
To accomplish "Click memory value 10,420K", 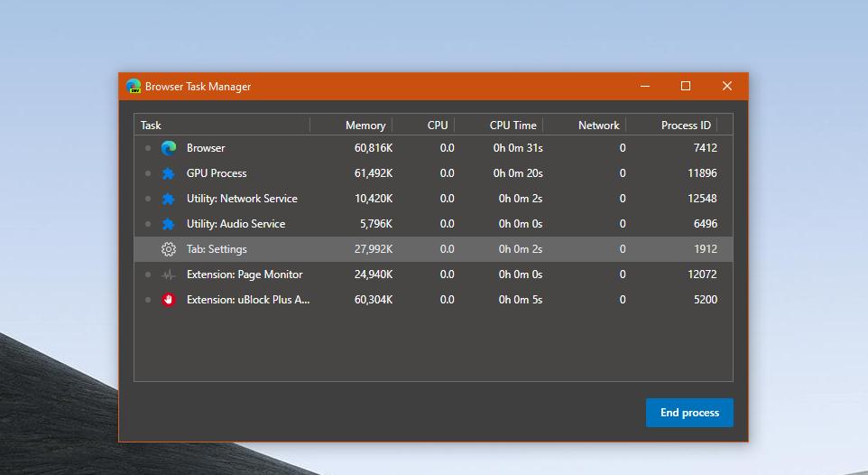I will [374, 199].
